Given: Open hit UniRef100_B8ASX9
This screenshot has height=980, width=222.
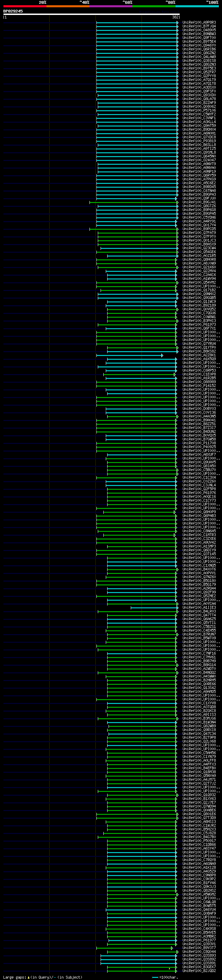Looking at the screenshot, I should (199, 244).
